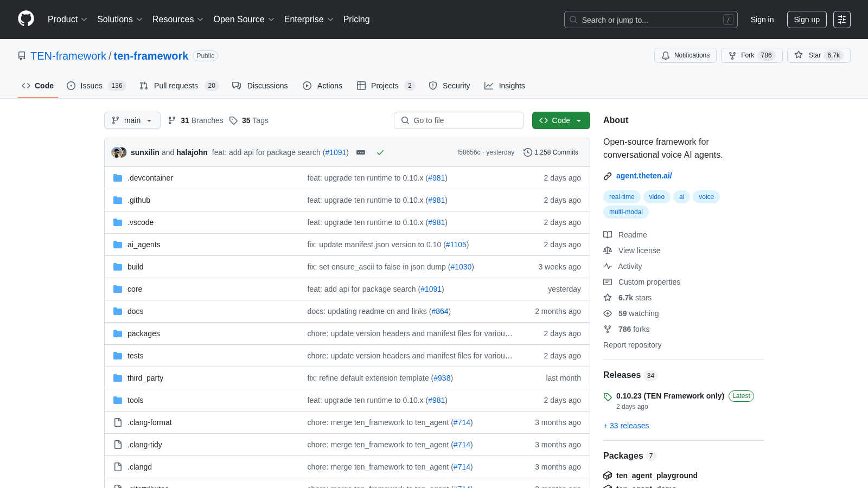This screenshot has width=868, height=488.
Task: Open the 0.10.23 release link
Action: click(x=670, y=396)
